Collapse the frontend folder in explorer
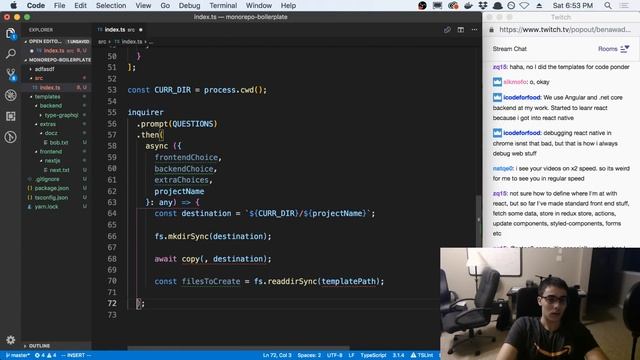The width and height of the screenshot is (640, 360). pos(50,151)
